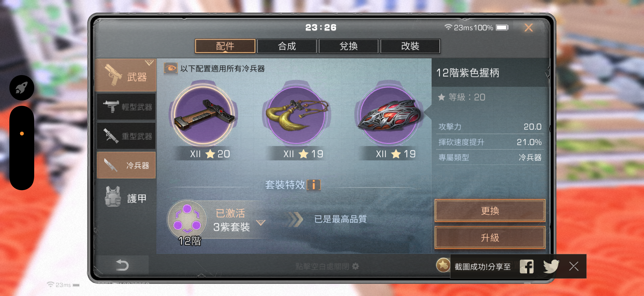The height and width of the screenshot is (296, 644).
Task: Expand the 3紫套裝 dropdown arrow
Action: [x=260, y=223]
